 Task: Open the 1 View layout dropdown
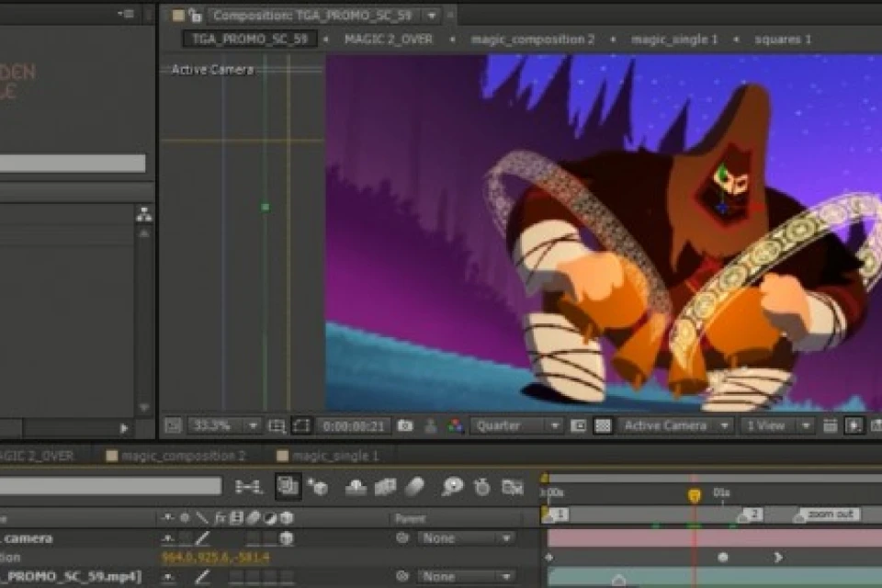[x=778, y=425]
